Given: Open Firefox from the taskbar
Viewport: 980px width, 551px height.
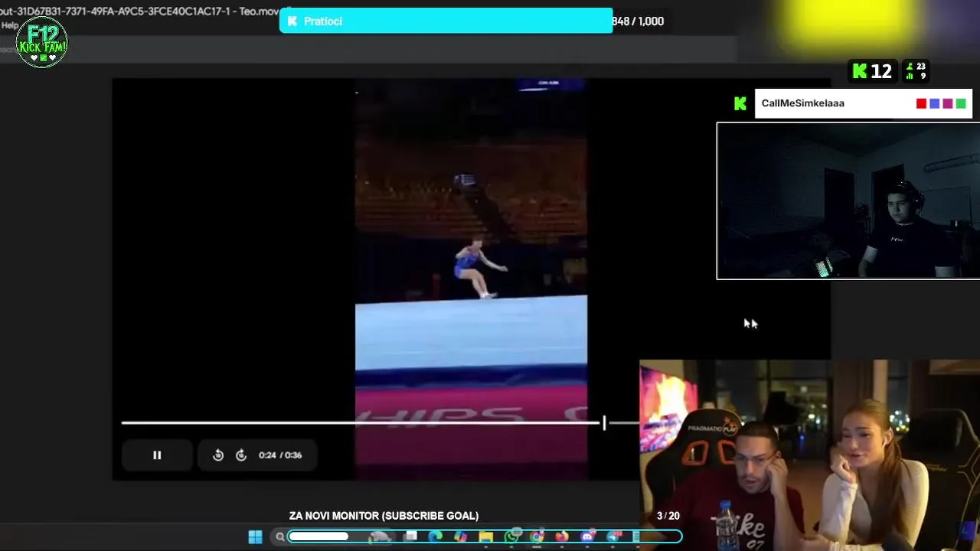Looking at the screenshot, I should point(562,536).
